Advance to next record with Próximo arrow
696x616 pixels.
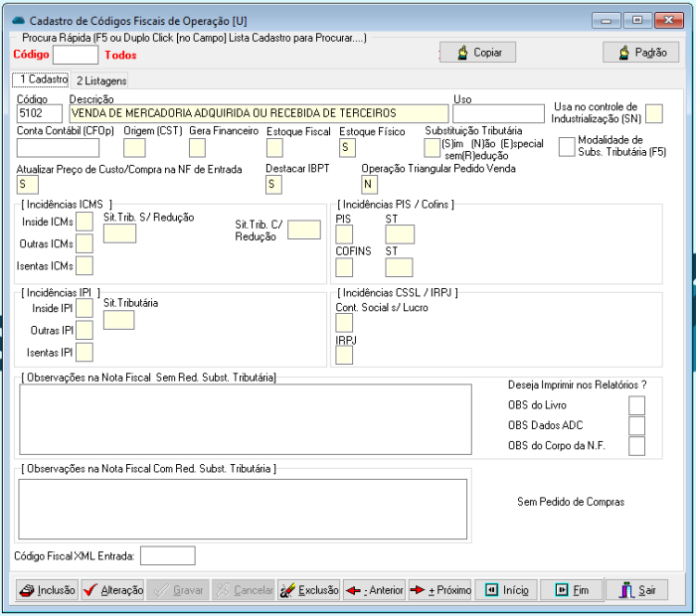tap(440, 590)
